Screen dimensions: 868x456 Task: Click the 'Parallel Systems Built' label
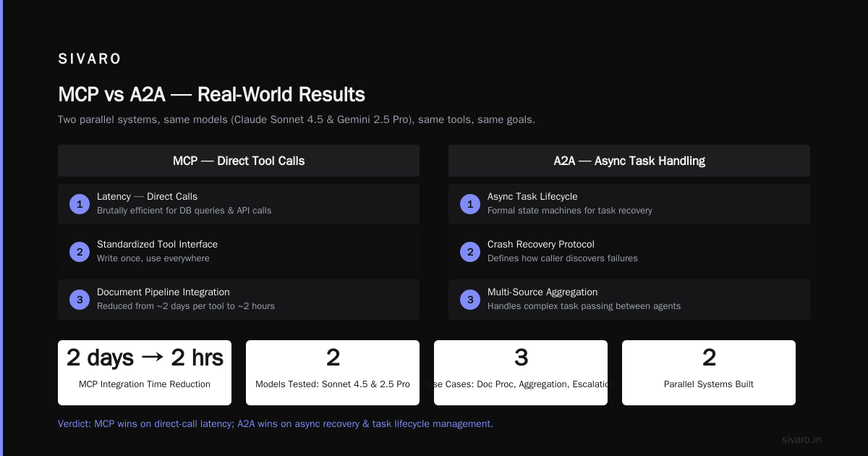click(709, 384)
